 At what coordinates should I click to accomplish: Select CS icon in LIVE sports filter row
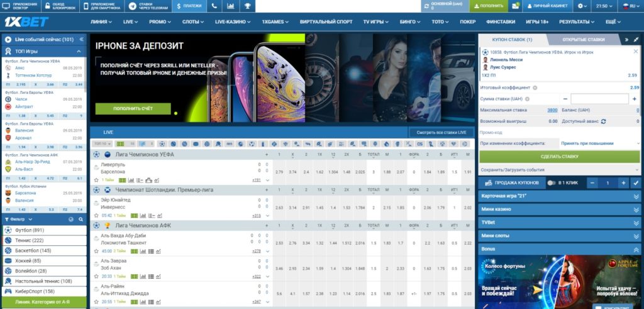point(419,144)
